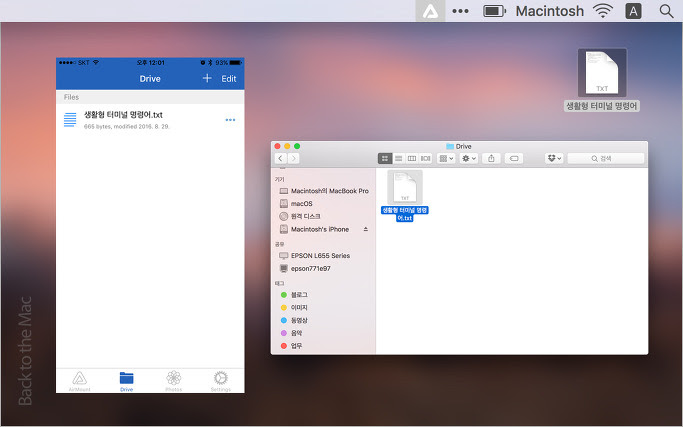The height and width of the screenshot is (427, 683).
Task: Eject Macintosh's iPhone volume
Action: coord(365,229)
